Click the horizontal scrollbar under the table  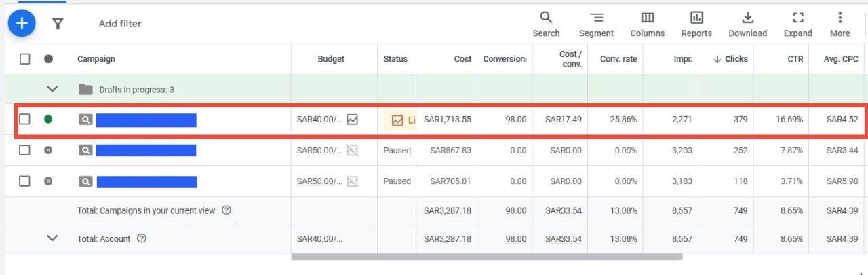(x=486, y=257)
